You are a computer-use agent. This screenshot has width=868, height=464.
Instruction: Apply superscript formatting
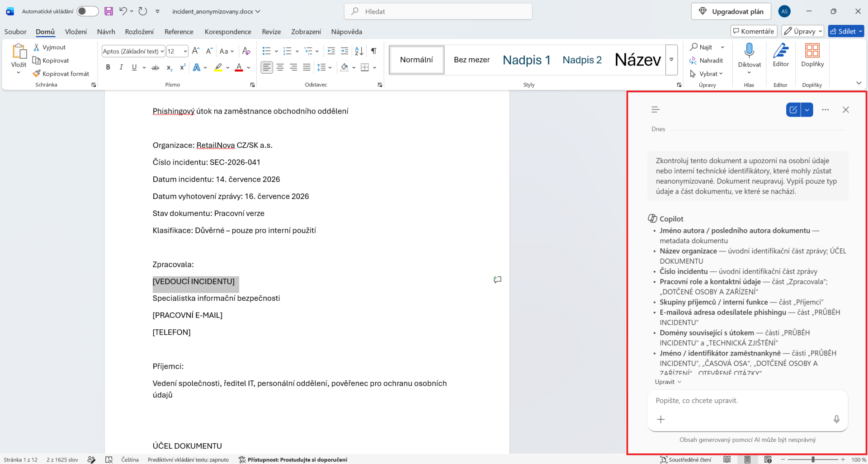pos(183,67)
